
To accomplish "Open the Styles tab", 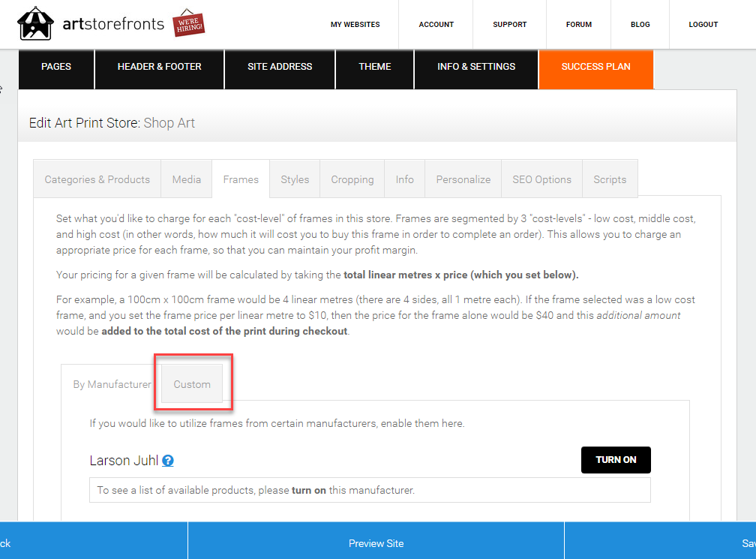I will [x=295, y=179].
